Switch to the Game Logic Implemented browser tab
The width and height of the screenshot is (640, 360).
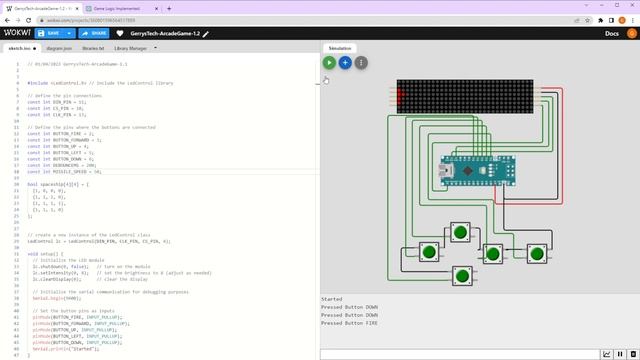(120, 8)
